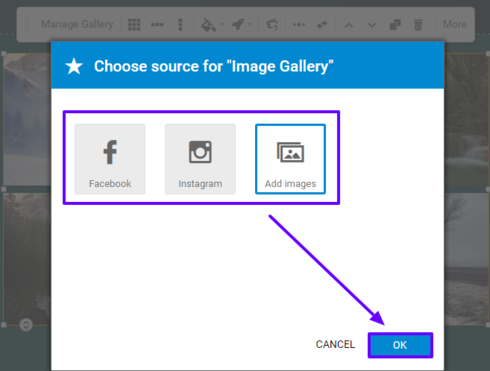Cancel the Choose source dialog
The width and height of the screenshot is (490, 371).
(x=335, y=344)
